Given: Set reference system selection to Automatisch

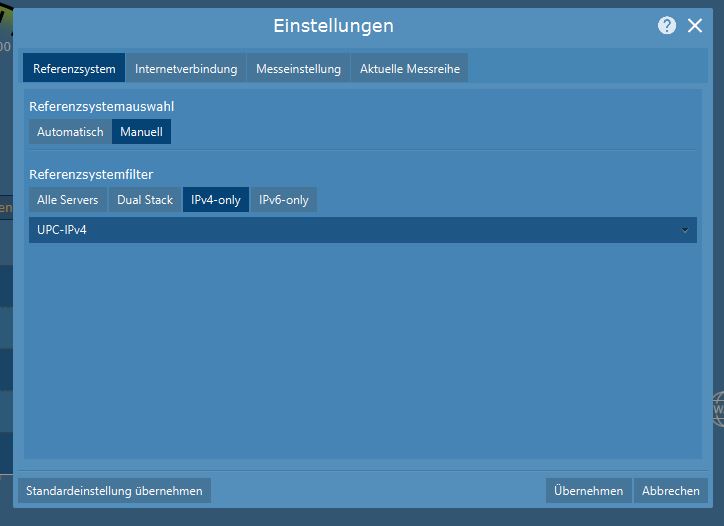Looking at the screenshot, I should [70, 132].
